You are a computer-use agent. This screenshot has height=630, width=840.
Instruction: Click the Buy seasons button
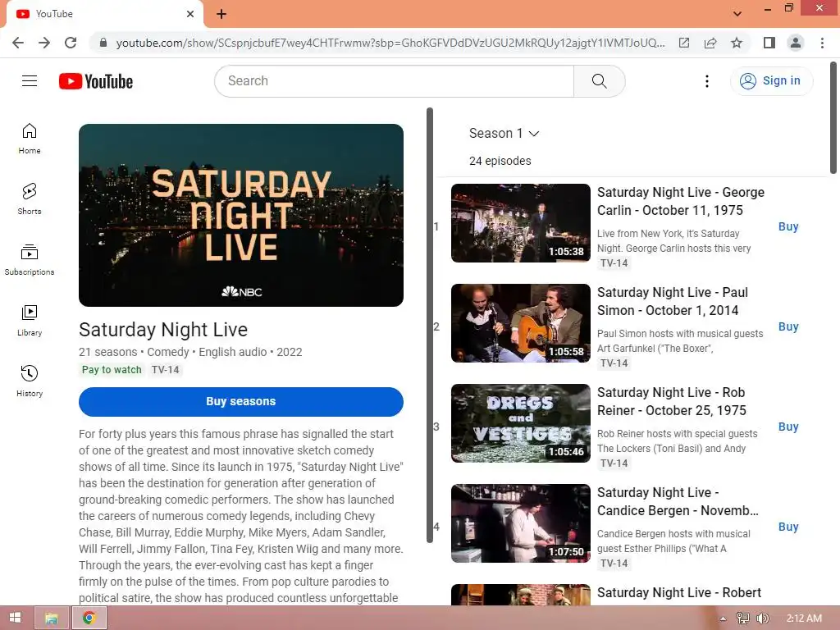pyautogui.click(x=241, y=402)
